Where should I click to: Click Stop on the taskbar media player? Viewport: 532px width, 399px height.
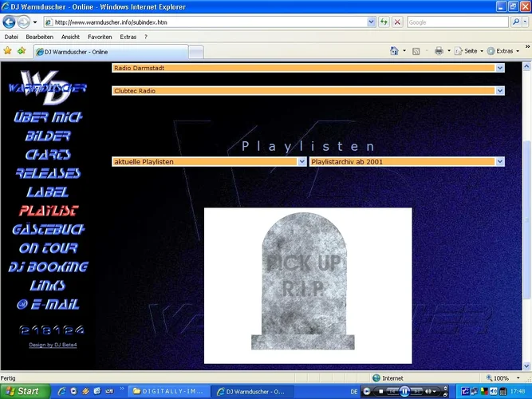pos(381,392)
